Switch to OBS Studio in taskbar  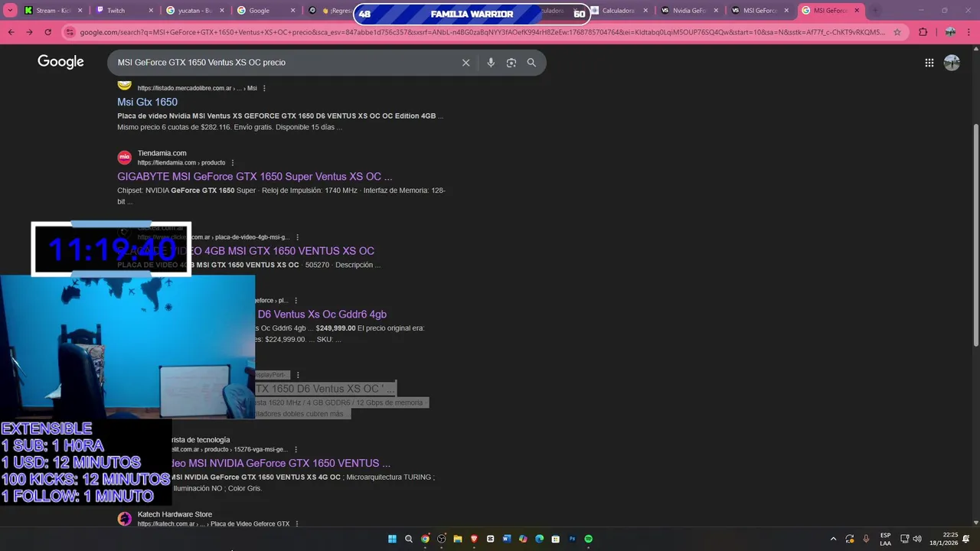442,539
